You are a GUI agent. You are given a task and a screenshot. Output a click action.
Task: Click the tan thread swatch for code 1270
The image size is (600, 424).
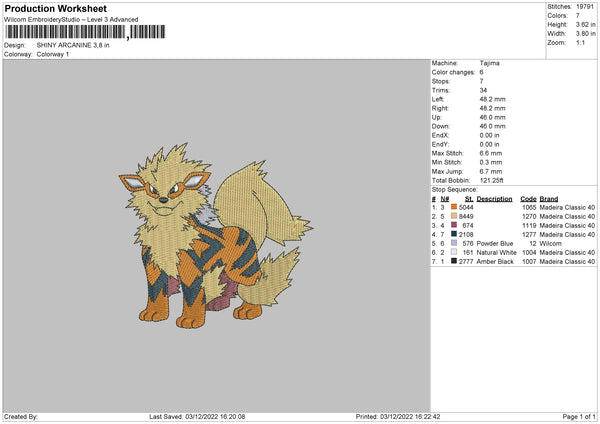pos(454,216)
